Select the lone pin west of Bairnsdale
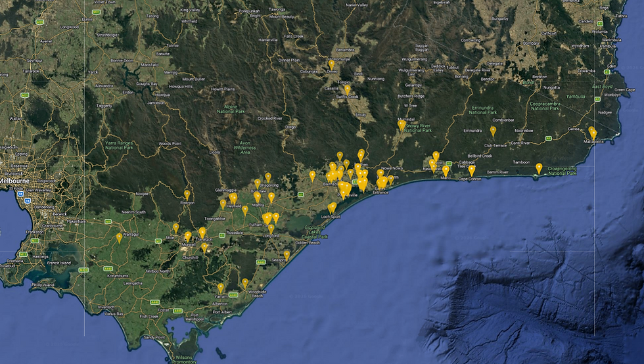The image size is (644, 364). (x=312, y=176)
